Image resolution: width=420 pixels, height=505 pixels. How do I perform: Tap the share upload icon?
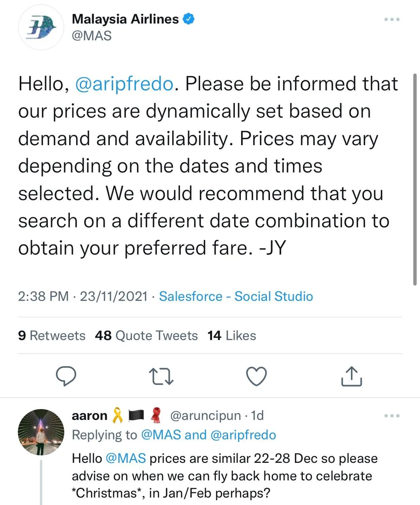[x=351, y=376]
